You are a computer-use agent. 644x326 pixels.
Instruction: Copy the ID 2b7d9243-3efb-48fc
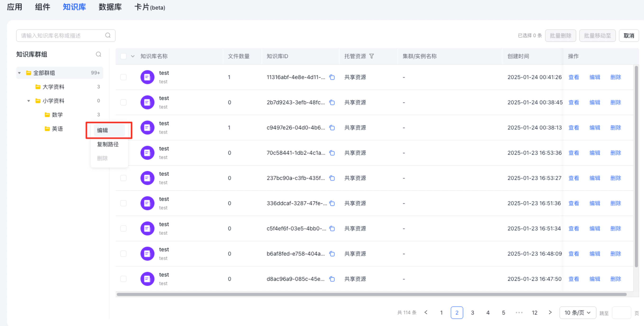(x=332, y=102)
